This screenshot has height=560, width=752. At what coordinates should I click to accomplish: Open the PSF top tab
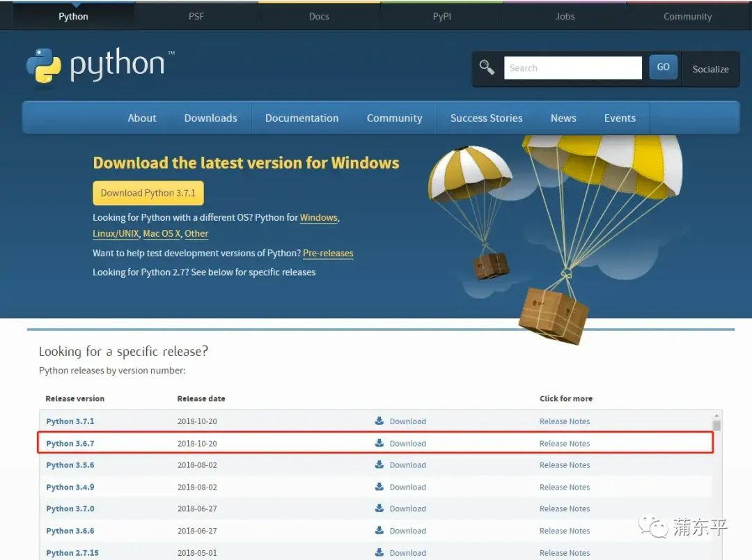[x=196, y=16]
